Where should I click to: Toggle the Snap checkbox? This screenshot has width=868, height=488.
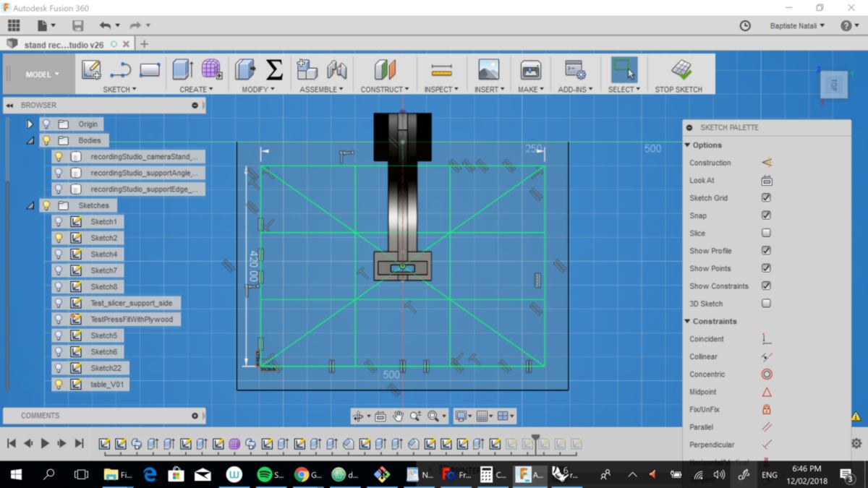(766, 215)
